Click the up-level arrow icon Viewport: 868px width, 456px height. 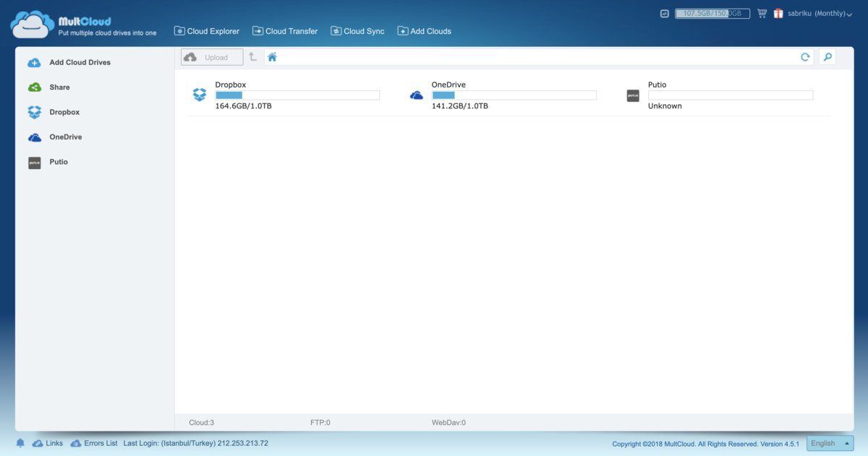(252, 57)
